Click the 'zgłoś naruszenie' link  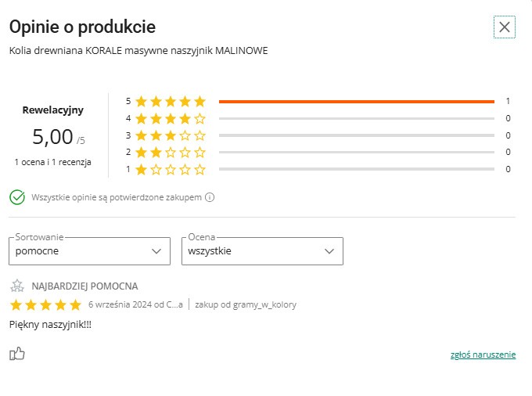pyautogui.click(x=483, y=355)
